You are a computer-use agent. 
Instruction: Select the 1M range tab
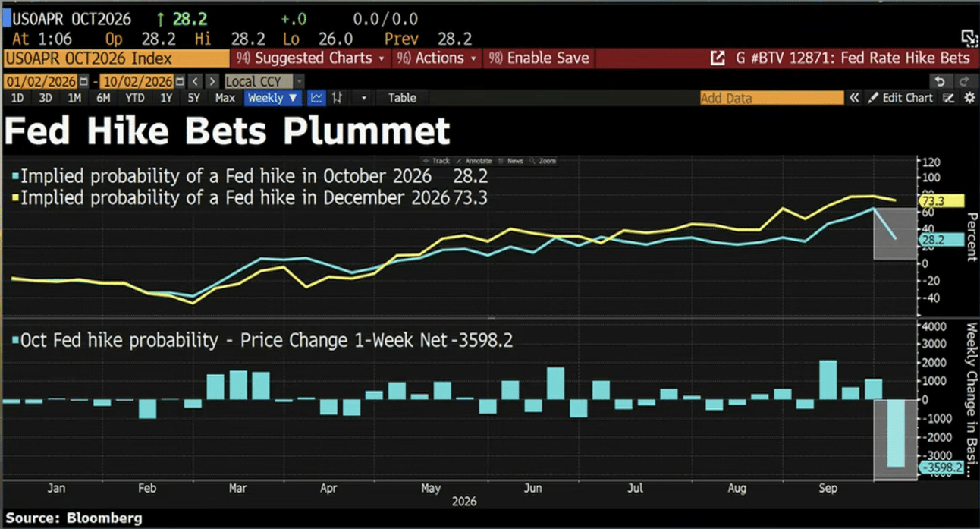[x=74, y=98]
